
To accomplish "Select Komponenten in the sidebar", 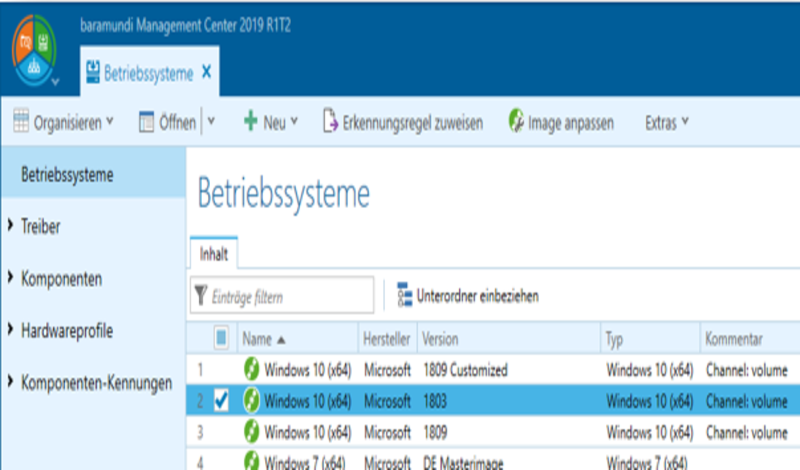I will pos(61,279).
